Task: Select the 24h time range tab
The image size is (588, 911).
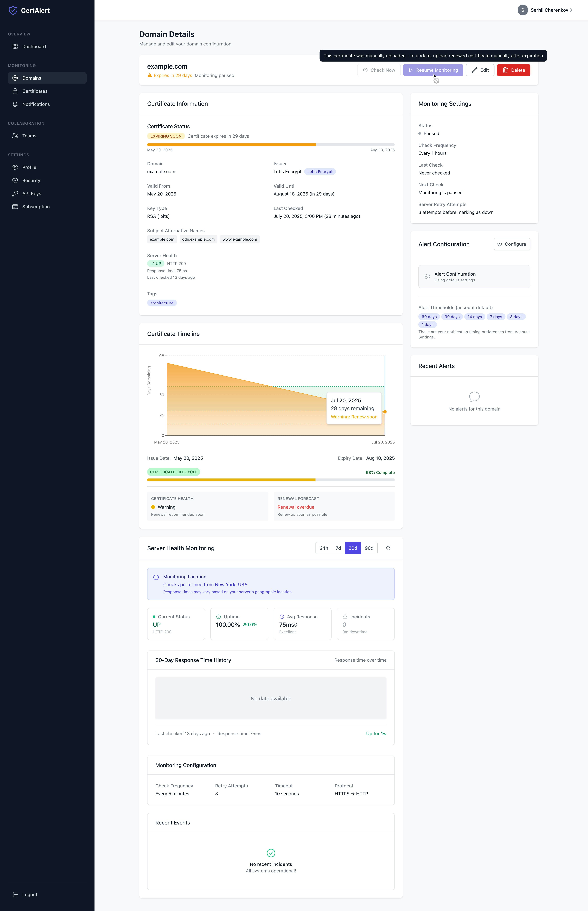Action: pyautogui.click(x=324, y=548)
